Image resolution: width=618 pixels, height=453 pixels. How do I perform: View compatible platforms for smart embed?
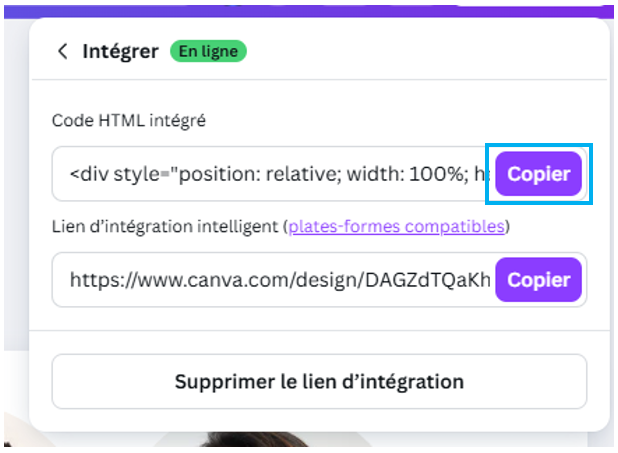pyautogui.click(x=396, y=226)
